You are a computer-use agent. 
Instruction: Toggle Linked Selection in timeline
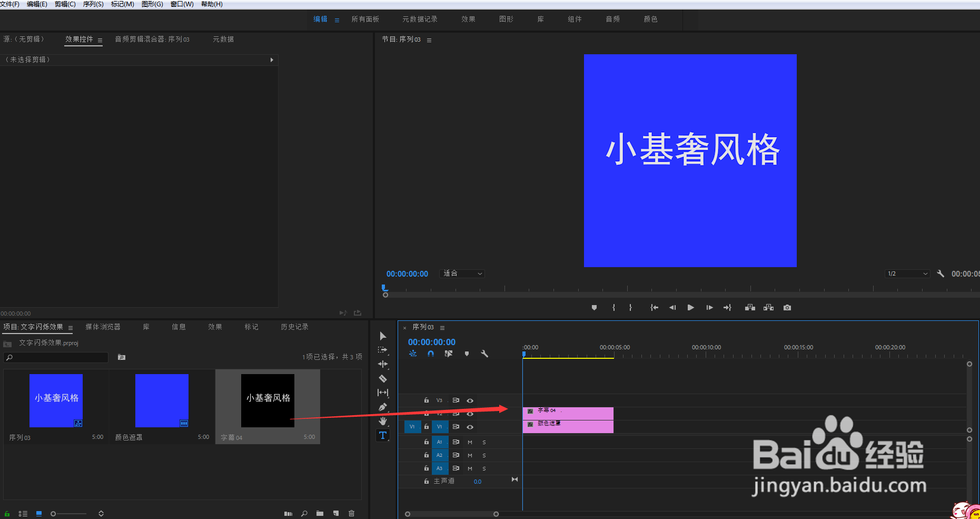pyautogui.click(x=449, y=354)
